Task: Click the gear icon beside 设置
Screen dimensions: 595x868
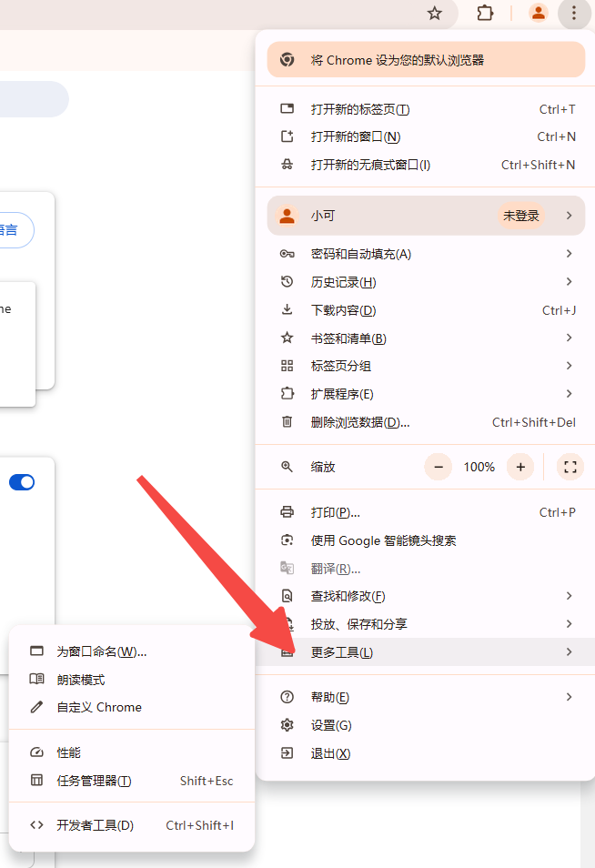Action: click(x=287, y=724)
